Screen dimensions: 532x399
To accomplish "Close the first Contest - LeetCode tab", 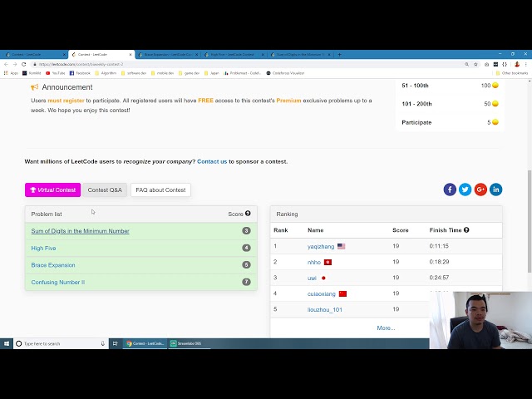I will click(x=64, y=54).
